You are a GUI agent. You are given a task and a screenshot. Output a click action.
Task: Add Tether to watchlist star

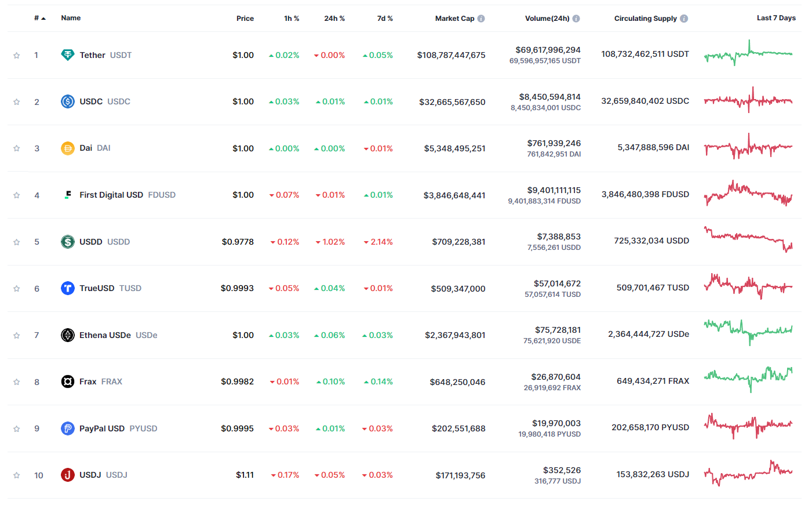pyautogui.click(x=17, y=56)
